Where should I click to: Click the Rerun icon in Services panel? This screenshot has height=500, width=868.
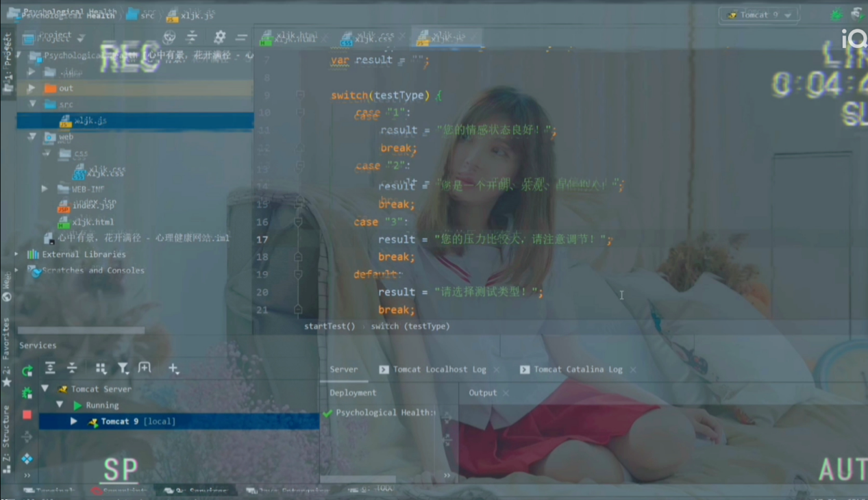27,371
